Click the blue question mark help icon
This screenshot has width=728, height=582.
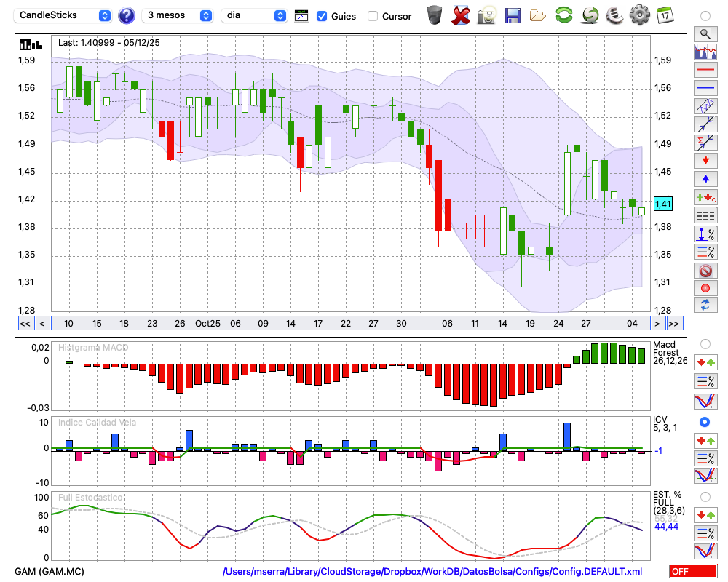pos(127,15)
